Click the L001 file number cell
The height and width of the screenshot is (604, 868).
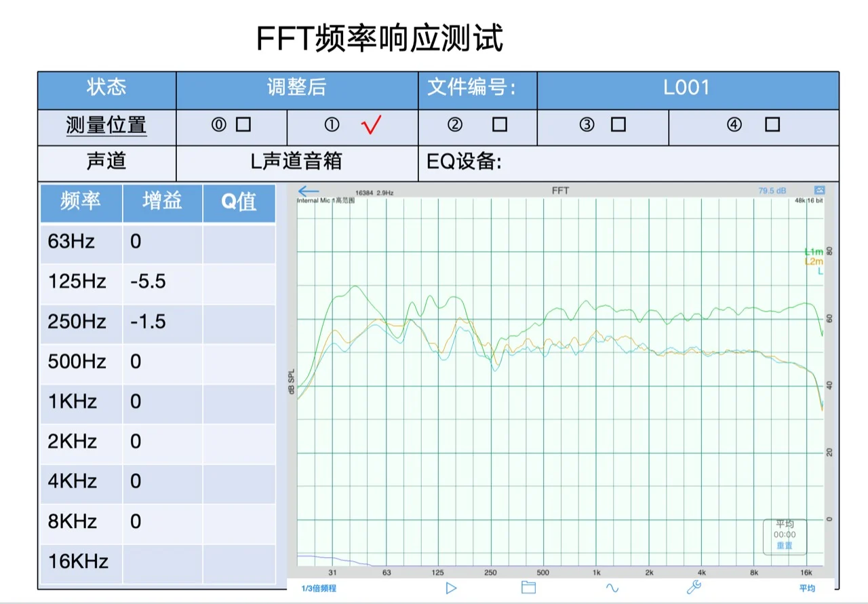tap(688, 90)
